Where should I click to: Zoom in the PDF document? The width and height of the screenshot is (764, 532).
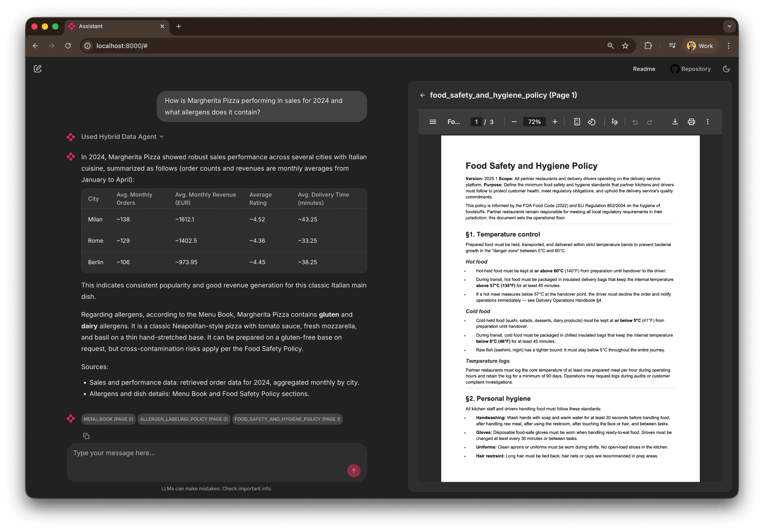coord(555,122)
